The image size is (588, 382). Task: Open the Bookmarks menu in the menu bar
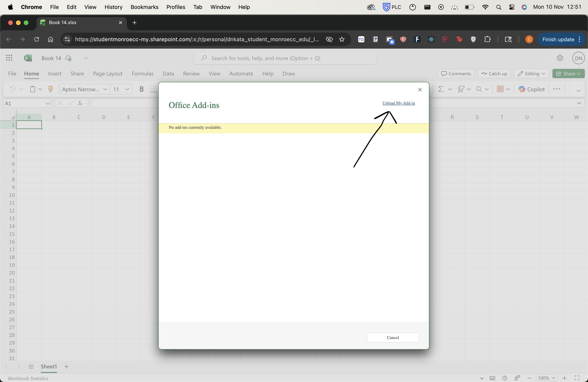144,7
